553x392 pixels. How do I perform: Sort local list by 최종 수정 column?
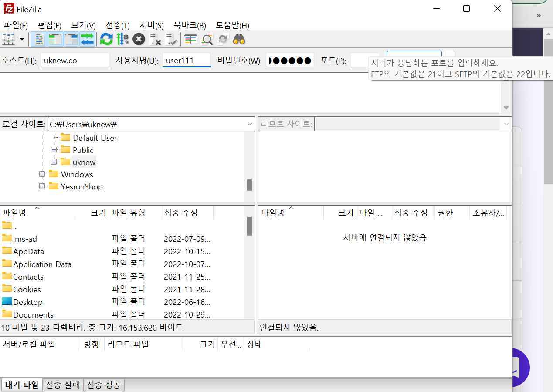pos(187,213)
